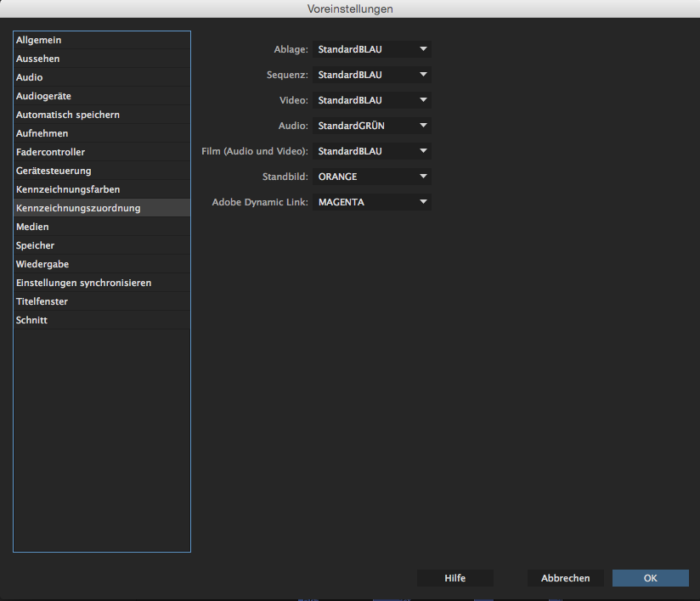Open Adobe Dynamic Link MAGENTA dropdown
The height and width of the screenshot is (601, 700).
tap(372, 202)
